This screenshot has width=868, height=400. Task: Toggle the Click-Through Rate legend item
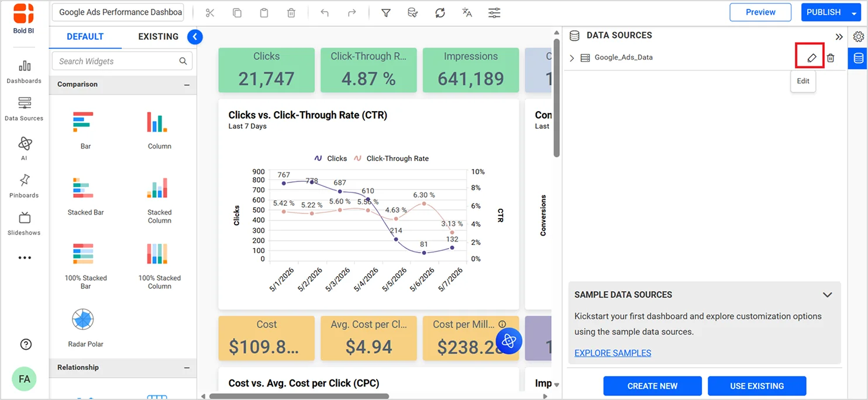[391, 158]
